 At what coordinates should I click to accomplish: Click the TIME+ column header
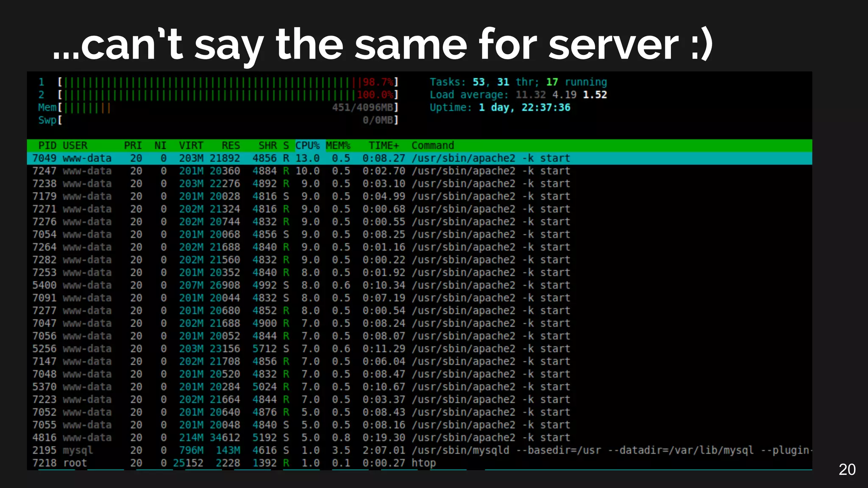(x=384, y=146)
